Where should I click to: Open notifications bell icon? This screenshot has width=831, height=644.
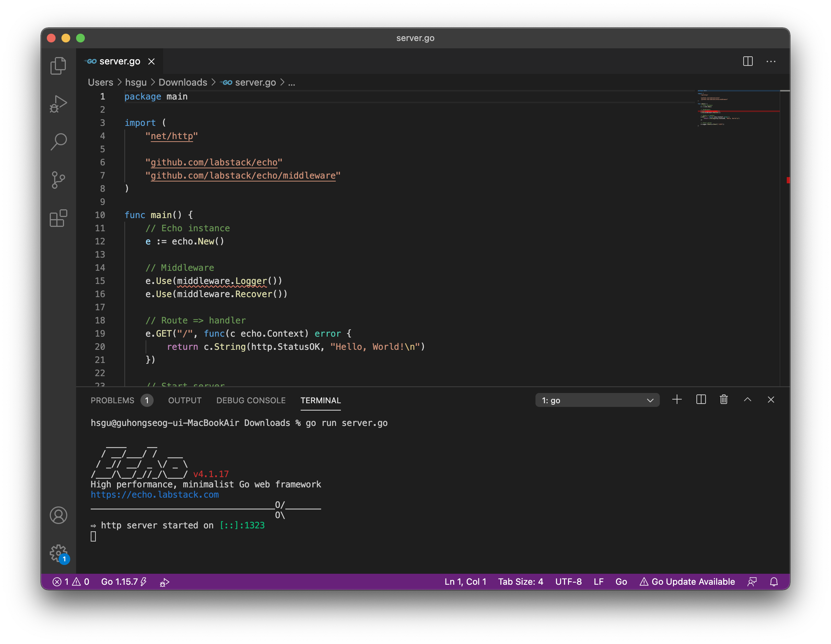click(774, 581)
